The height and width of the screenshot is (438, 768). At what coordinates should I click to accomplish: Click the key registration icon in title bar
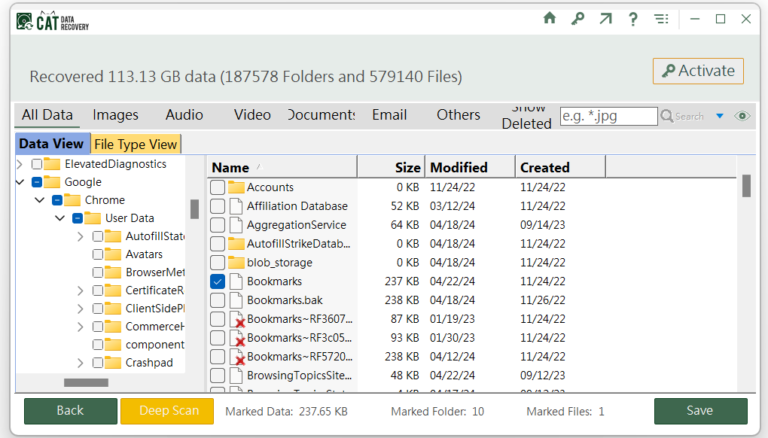(x=577, y=19)
